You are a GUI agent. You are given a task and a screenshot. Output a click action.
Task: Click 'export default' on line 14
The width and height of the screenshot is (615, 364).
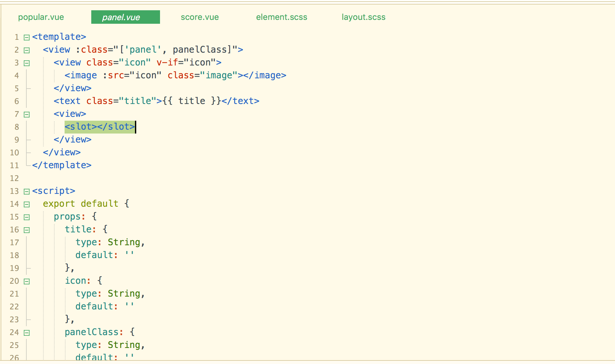(81, 204)
